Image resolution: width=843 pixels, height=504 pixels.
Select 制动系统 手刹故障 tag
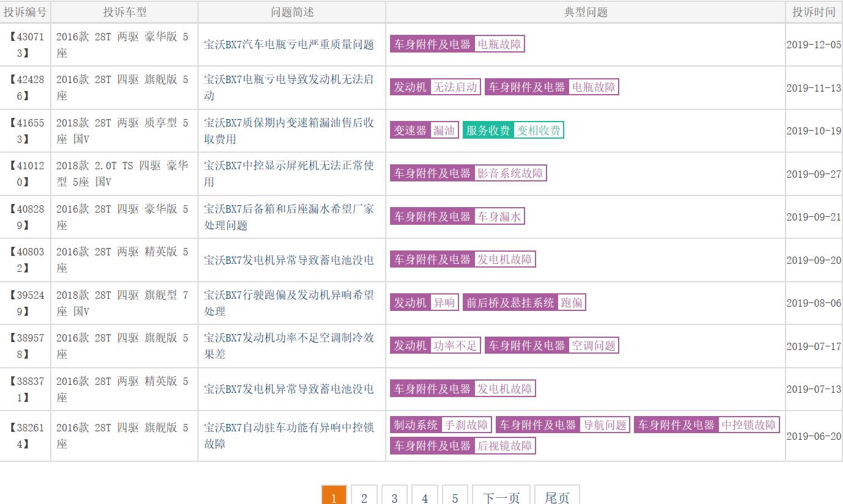(x=441, y=425)
